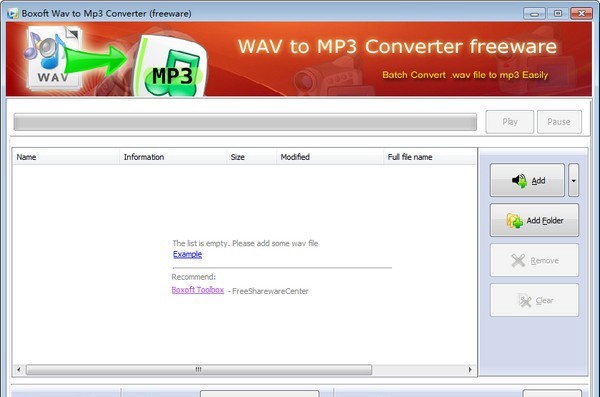Click the Play button
The width and height of the screenshot is (600, 397).
509,122
